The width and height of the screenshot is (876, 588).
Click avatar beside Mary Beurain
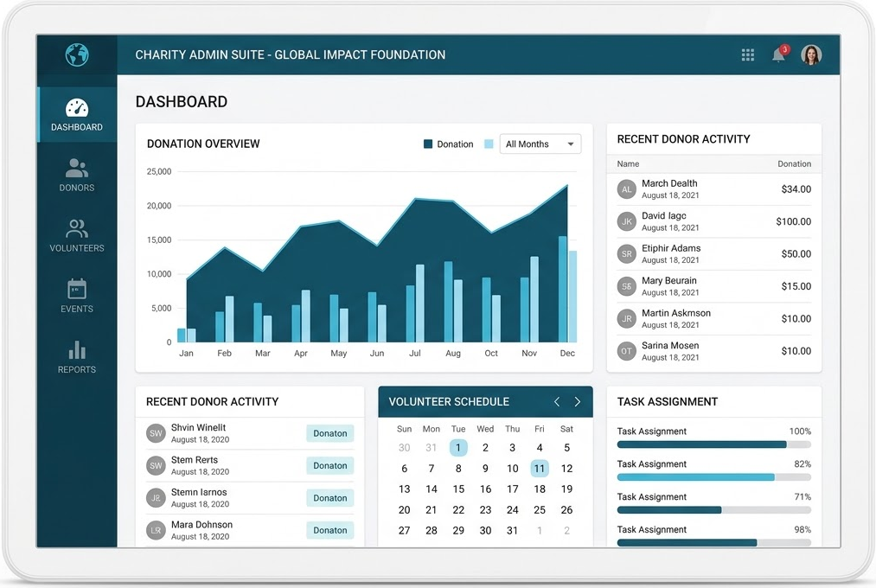(x=627, y=286)
